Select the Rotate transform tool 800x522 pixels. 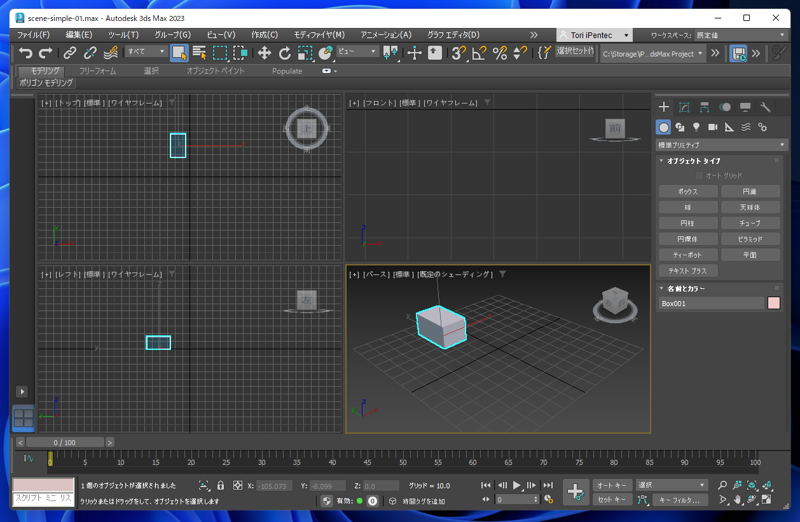[284, 53]
